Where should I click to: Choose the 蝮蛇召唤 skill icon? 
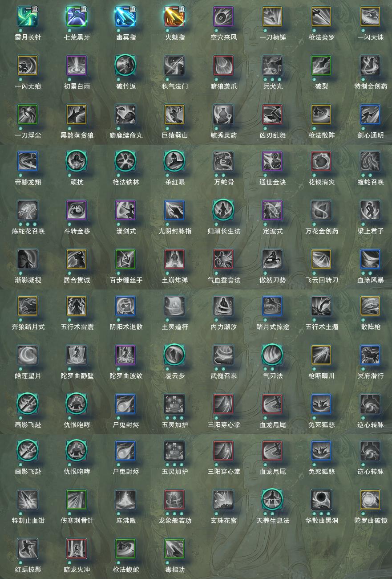[370, 161]
